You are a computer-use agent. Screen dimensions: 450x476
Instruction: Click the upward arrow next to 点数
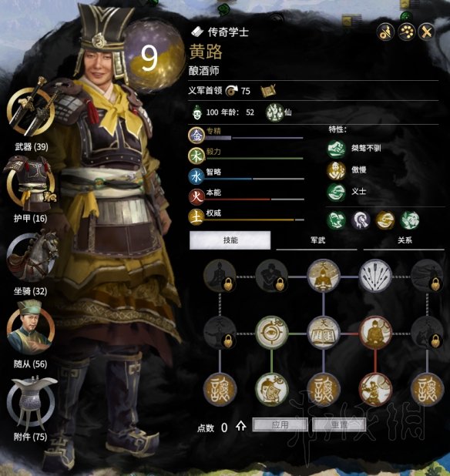tap(240, 426)
